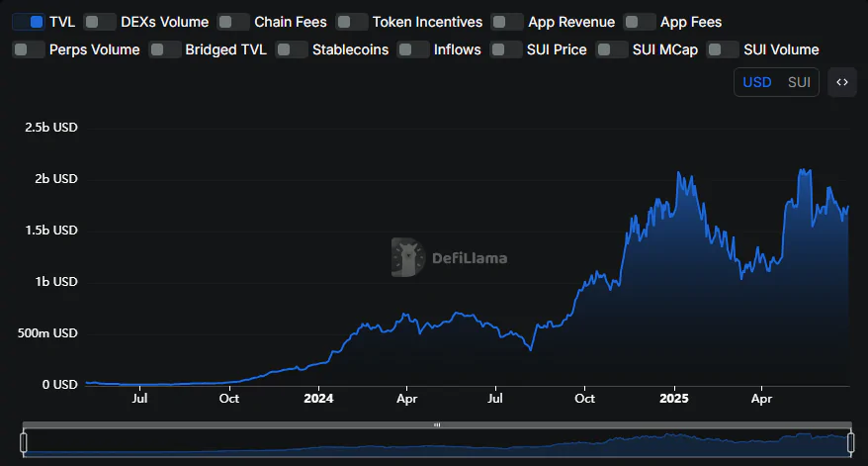
Task: Turn on the Chain Fees toggle
Action: pyautogui.click(x=233, y=22)
